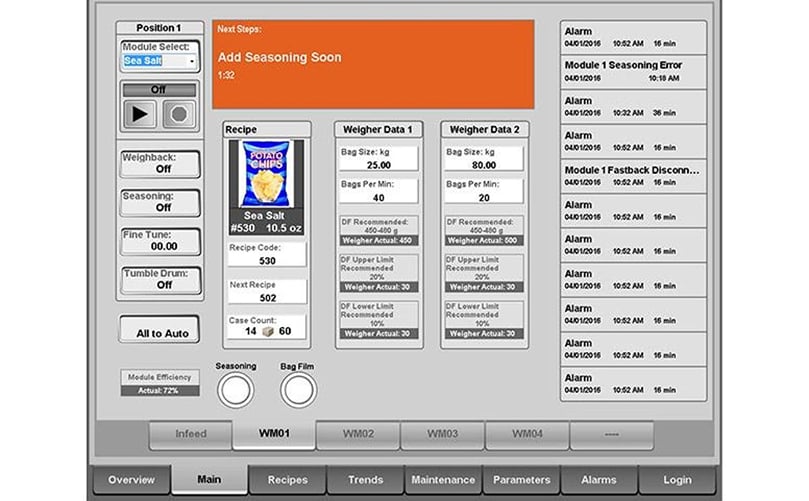Click the blank last WM tab
809x501 pixels.
(612, 435)
